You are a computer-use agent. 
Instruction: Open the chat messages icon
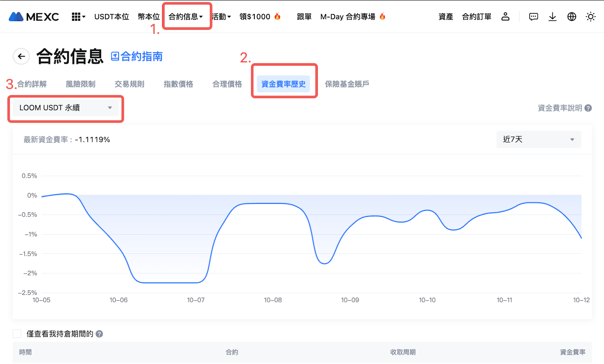coord(533,17)
